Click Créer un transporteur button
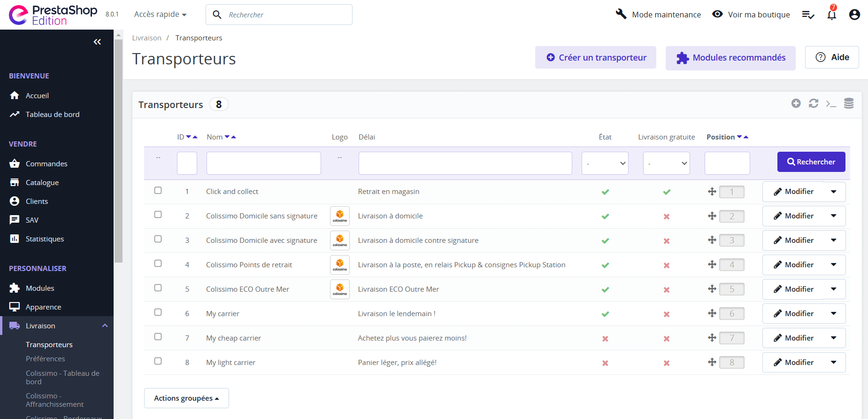868x419 pixels. point(595,57)
